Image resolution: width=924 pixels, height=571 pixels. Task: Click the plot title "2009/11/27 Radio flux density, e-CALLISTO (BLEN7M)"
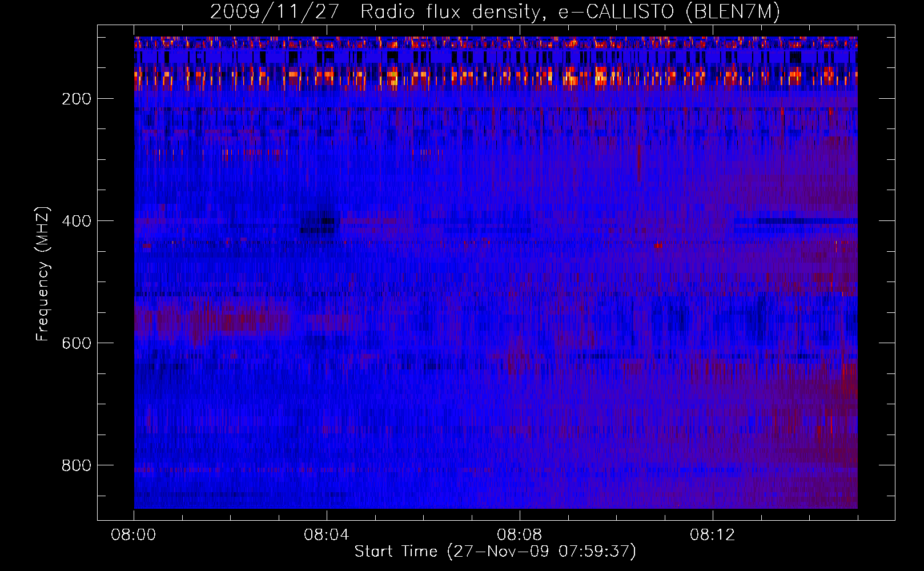pyautogui.click(x=495, y=12)
